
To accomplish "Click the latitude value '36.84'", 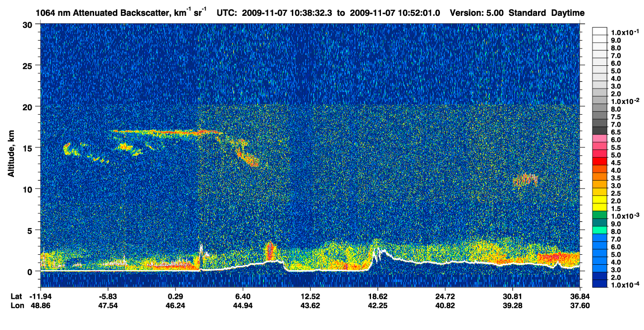I will (x=580, y=296).
